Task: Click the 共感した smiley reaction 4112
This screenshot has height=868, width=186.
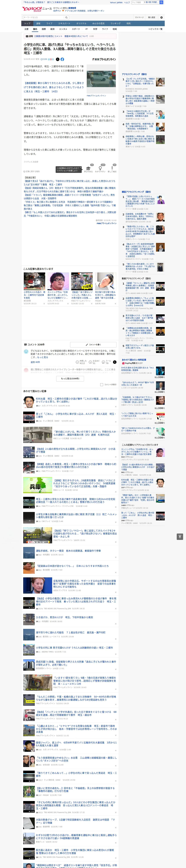Action: (x=81, y=362)
